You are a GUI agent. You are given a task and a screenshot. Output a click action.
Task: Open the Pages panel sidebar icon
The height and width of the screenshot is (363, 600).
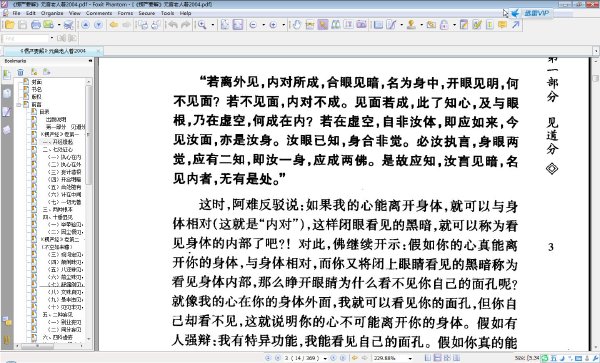pos(7,93)
